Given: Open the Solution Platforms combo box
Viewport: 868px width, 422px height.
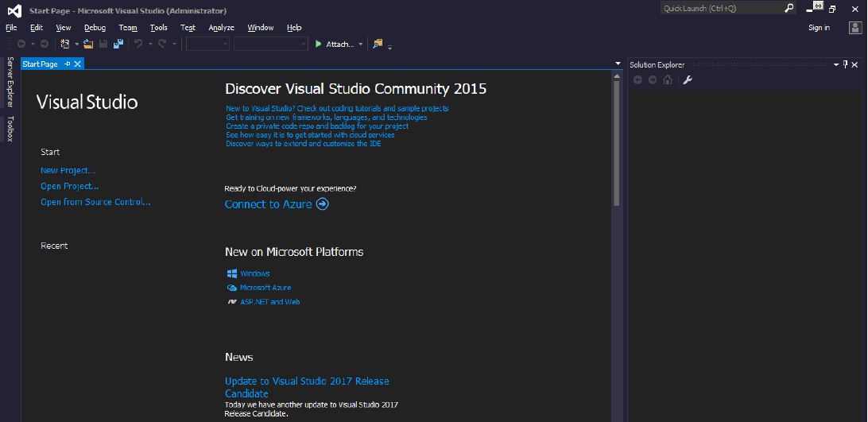Looking at the screenshot, I should (x=271, y=45).
